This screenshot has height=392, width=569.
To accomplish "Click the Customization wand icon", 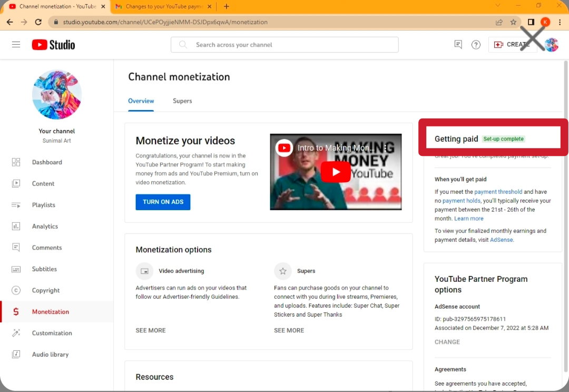I will [16, 333].
